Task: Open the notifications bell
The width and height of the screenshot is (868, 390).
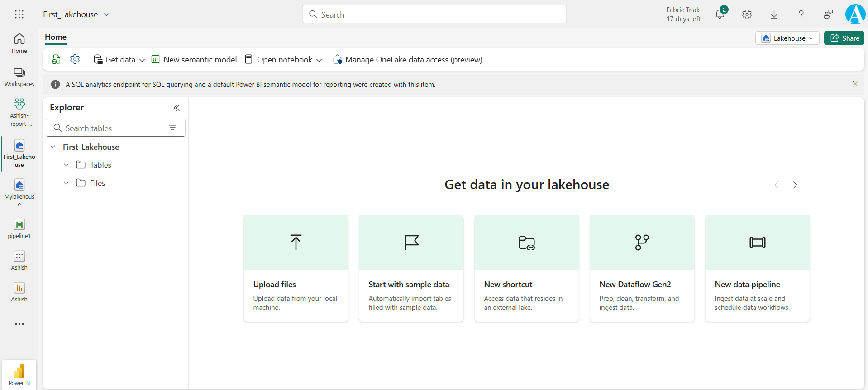Action: (720, 14)
